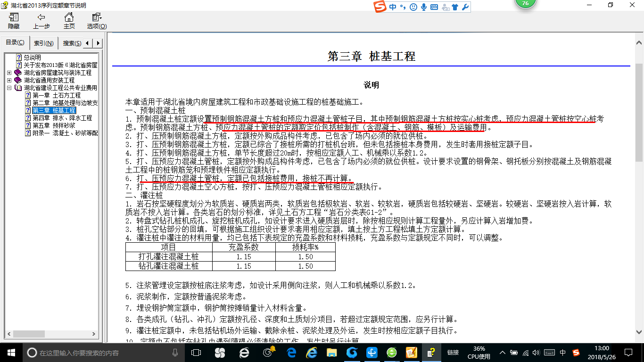The height and width of the screenshot is (362, 644).
Task: Open the IME skin (shirt) icon
Action: coord(455,7)
